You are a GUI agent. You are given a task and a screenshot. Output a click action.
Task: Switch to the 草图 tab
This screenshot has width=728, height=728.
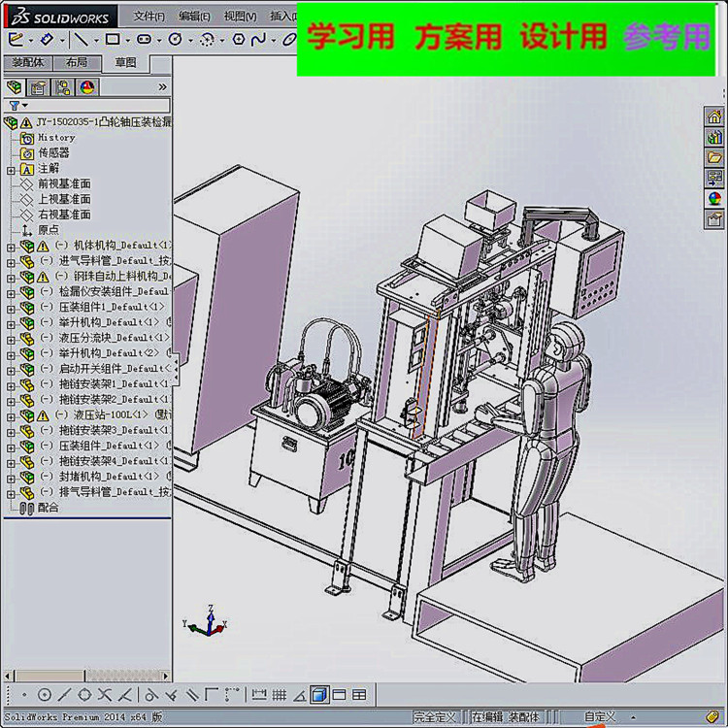(x=126, y=62)
